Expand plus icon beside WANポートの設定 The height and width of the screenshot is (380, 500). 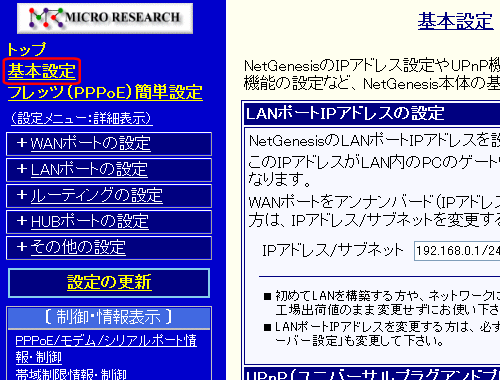click(22, 143)
